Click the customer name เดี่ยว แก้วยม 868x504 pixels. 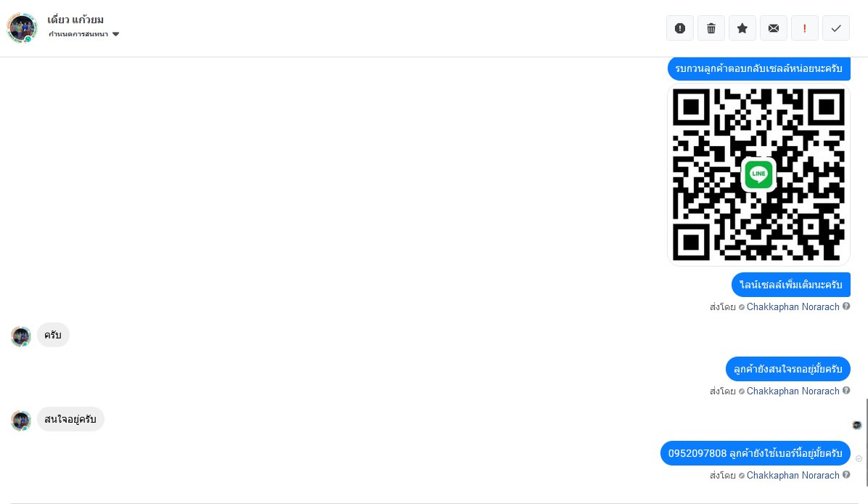point(75,20)
